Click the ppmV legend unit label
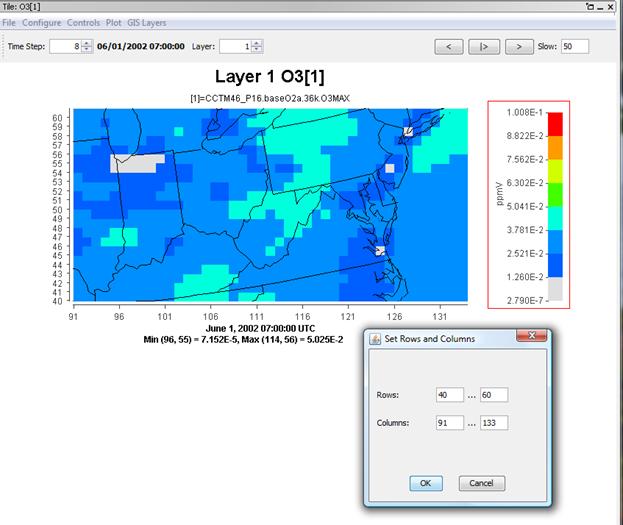 499,194
